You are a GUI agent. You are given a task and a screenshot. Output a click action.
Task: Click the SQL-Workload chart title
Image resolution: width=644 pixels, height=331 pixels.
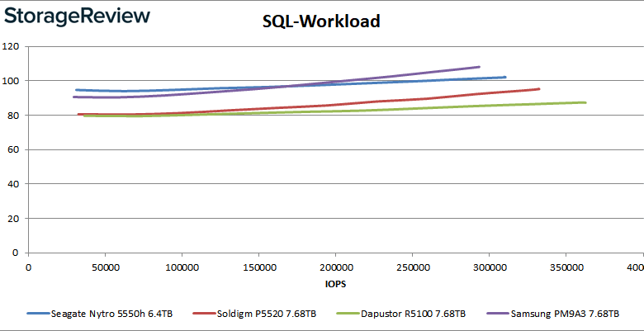[321, 21]
